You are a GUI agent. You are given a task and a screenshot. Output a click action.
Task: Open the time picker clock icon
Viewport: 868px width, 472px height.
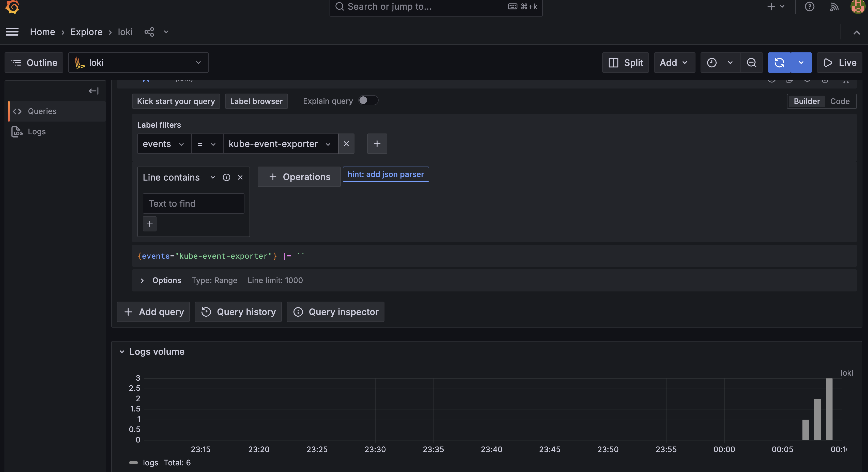pos(712,63)
